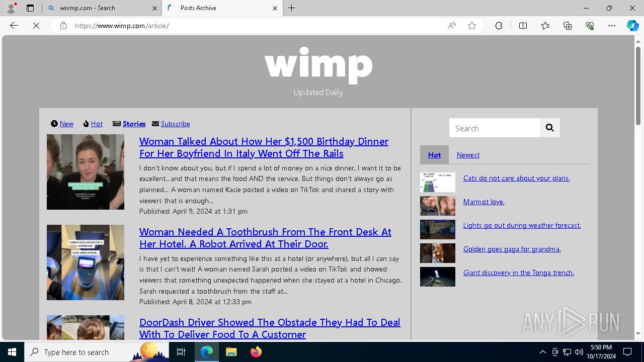Click the scrollbar down arrow
644x362 pixels.
[638, 333]
